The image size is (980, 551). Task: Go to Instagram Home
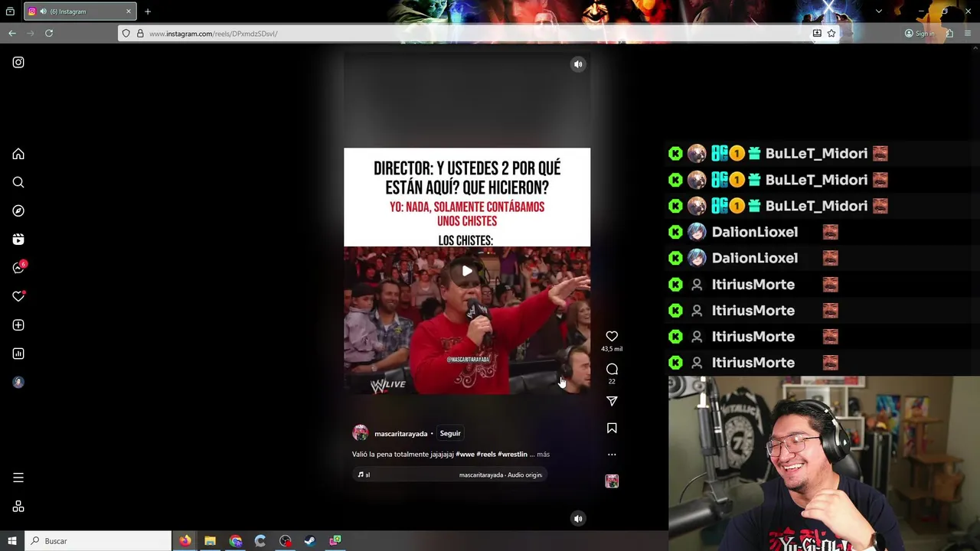(18, 154)
